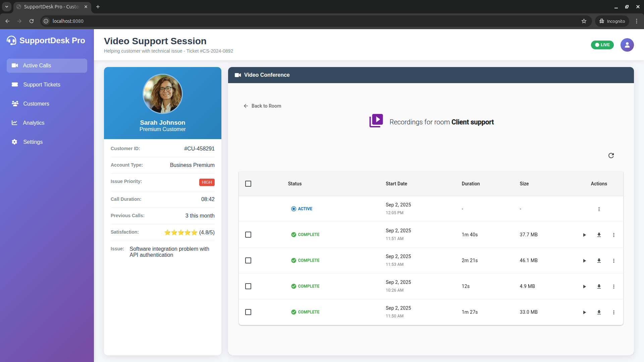The width and height of the screenshot is (644, 362).
Task: Click the Duration column header
Action: tap(471, 184)
